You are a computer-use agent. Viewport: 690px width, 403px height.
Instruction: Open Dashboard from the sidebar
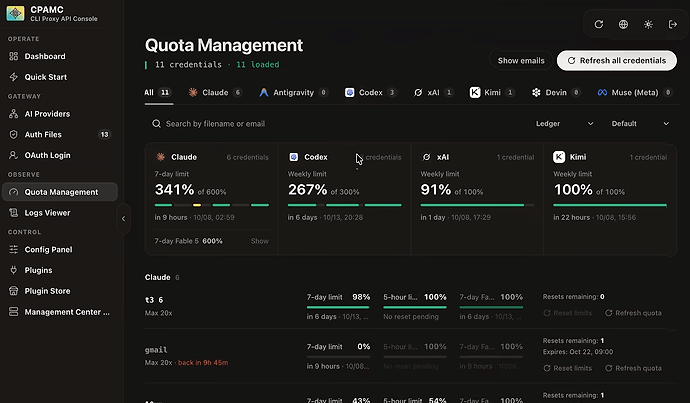[x=59, y=56]
